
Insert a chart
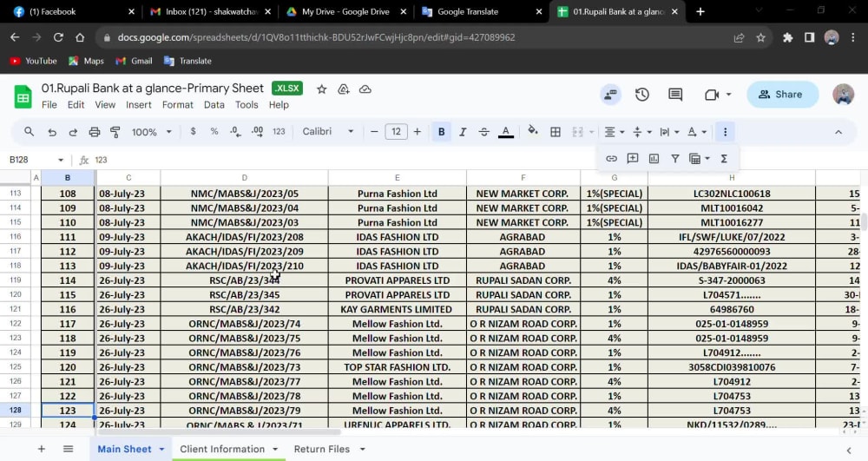[654, 159]
